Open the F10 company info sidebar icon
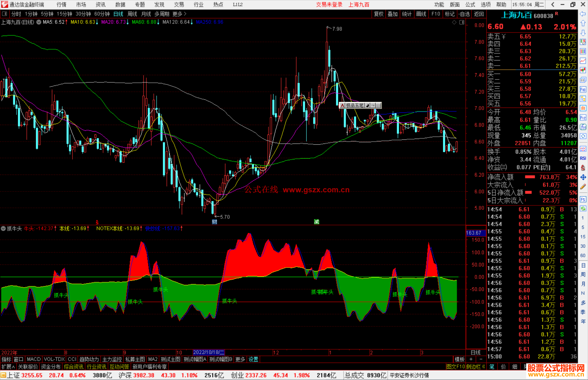The image size is (588, 380). [583, 89]
